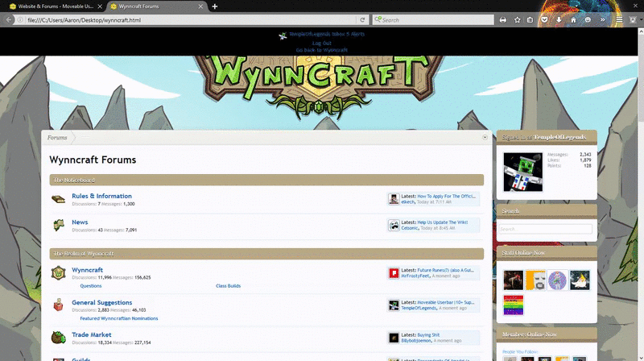Open the site information icon in address bar

19,19
